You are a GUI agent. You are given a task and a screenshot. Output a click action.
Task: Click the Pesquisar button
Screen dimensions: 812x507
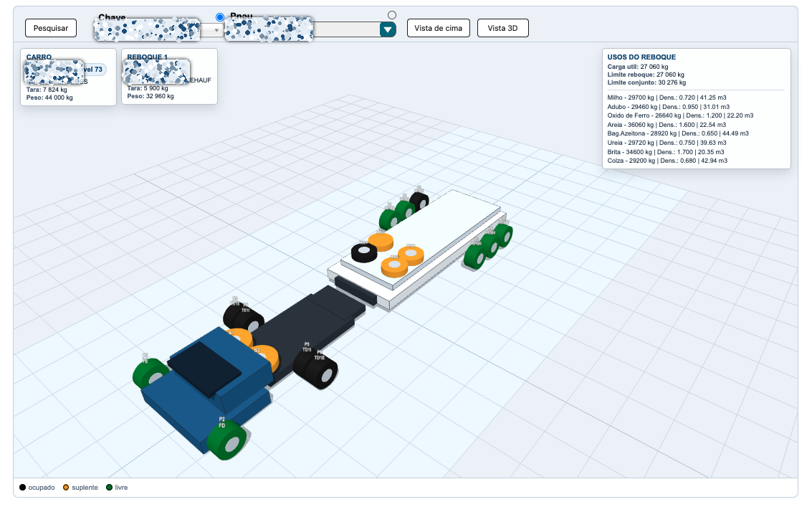point(51,28)
